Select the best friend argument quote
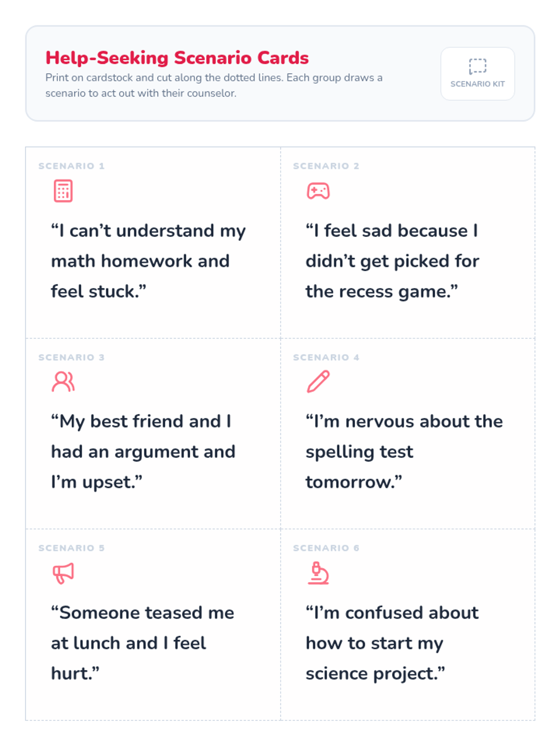 pos(143,451)
